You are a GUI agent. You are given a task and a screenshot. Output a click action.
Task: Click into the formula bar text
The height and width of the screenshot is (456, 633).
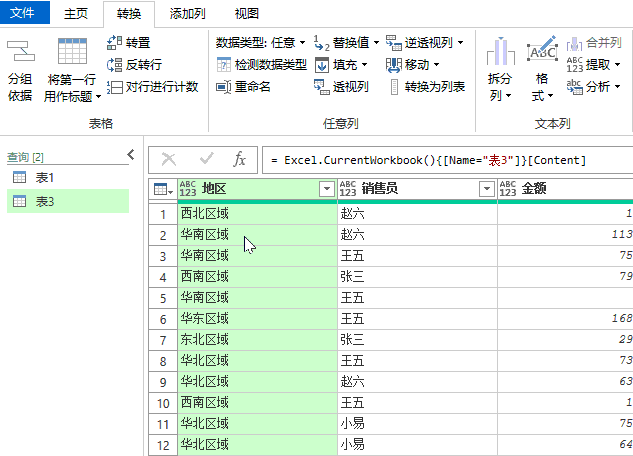pos(428,160)
